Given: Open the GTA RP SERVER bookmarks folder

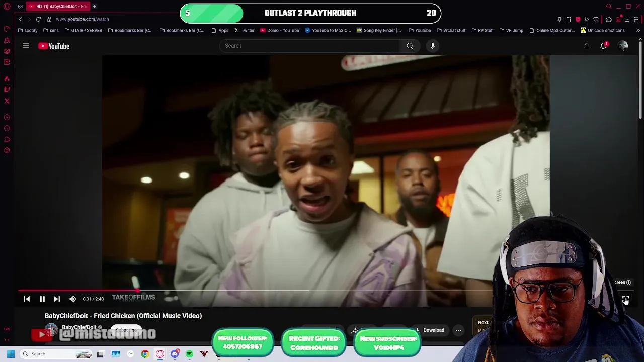Looking at the screenshot, I should click(84, 30).
